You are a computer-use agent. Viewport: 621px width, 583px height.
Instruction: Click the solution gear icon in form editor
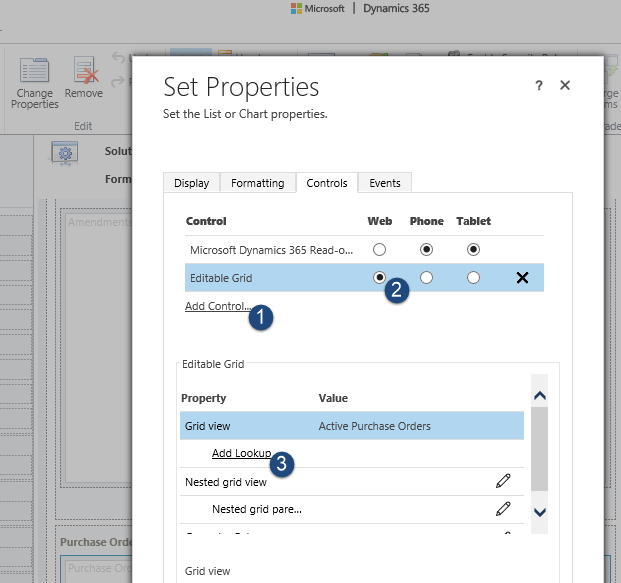(65, 153)
